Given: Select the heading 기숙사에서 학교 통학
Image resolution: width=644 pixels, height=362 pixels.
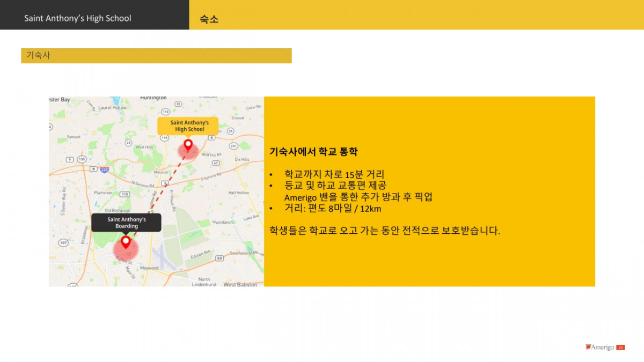Looking at the screenshot, I should 313,152.
